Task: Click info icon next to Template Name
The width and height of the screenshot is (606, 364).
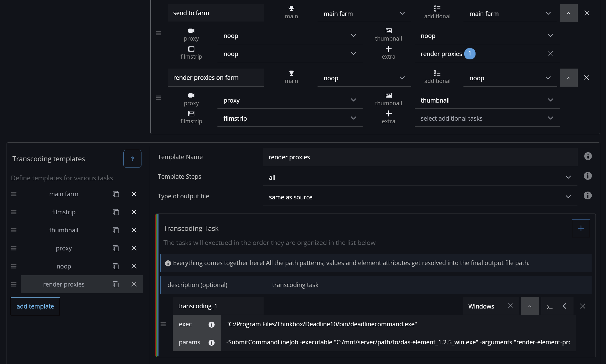Action: point(588,156)
